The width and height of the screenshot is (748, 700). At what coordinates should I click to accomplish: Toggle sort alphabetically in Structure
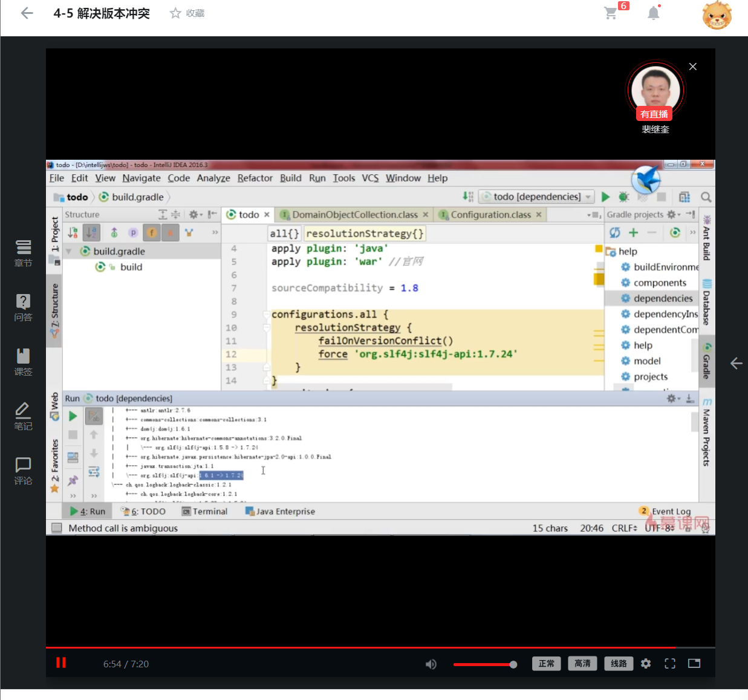click(91, 232)
